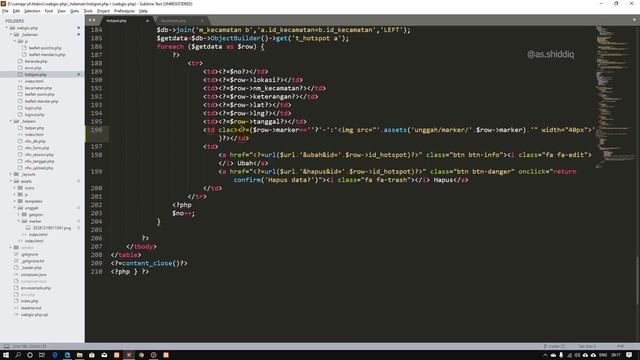Viewport: 640px width, 360px height.
Task: Open _loader.php in the sidebar
Action: tap(31, 268)
